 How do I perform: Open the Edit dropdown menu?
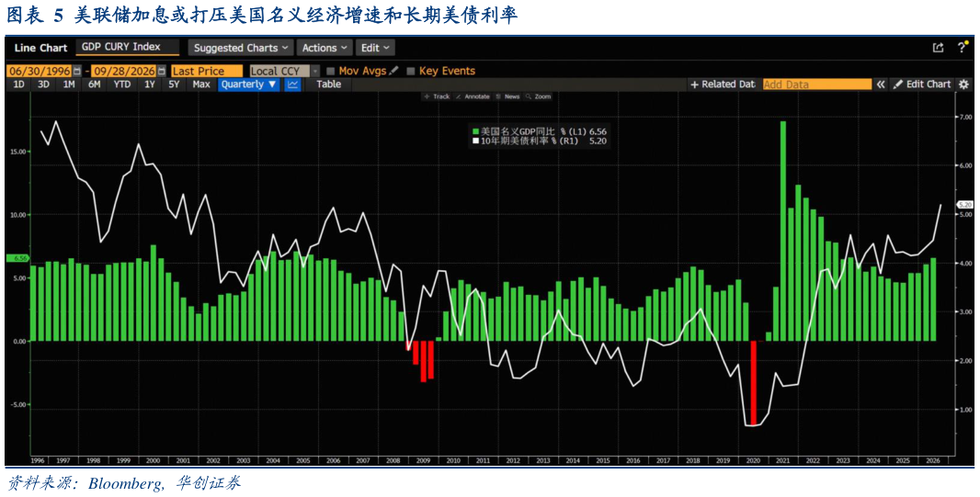(x=375, y=48)
